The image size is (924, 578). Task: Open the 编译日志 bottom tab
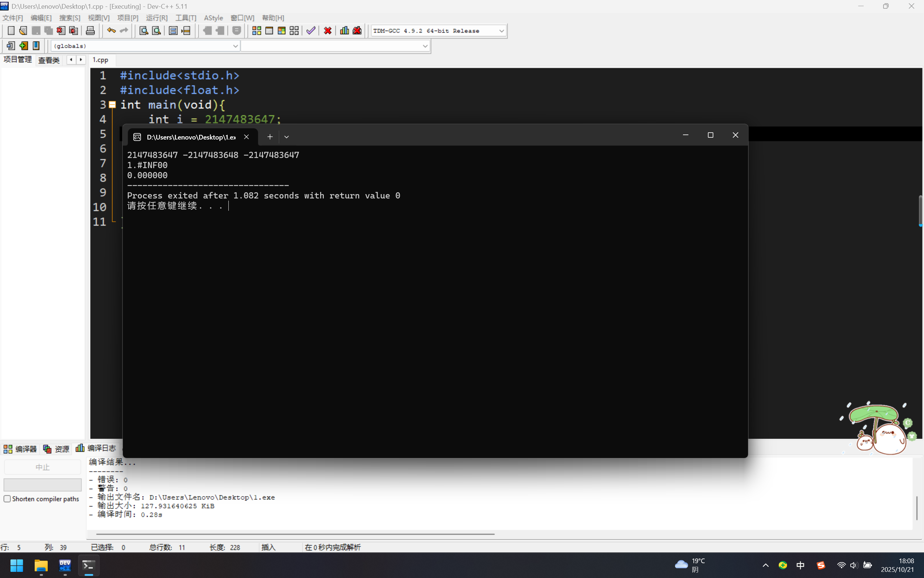(x=96, y=448)
